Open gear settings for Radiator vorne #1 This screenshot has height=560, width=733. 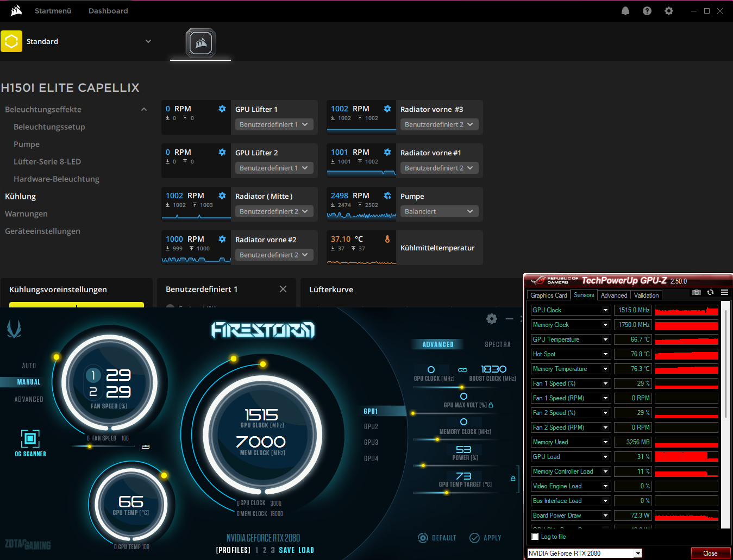tap(387, 152)
